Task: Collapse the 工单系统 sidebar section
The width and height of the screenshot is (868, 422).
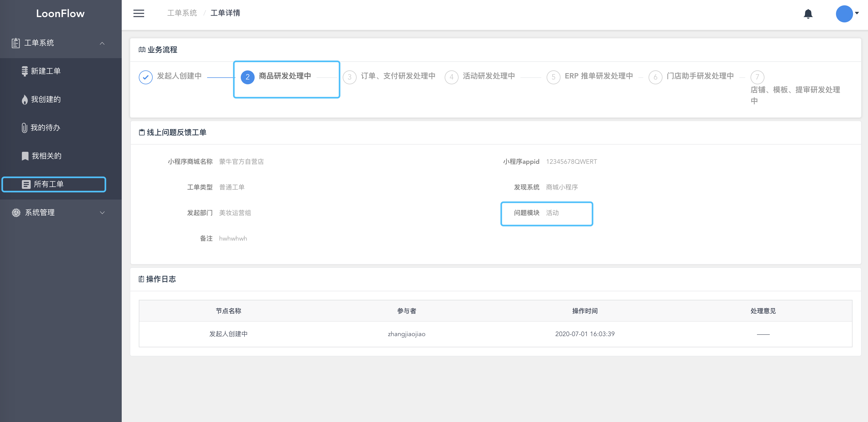Action: click(102, 43)
